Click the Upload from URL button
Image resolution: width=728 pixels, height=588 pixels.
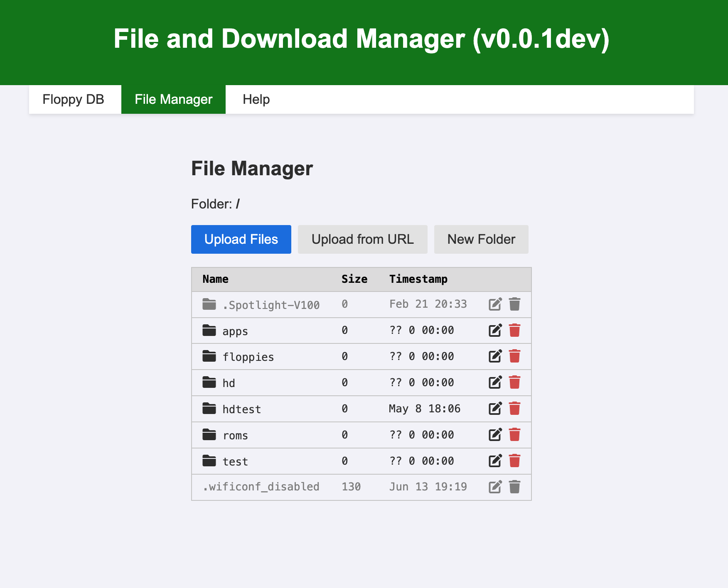pos(363,239)
